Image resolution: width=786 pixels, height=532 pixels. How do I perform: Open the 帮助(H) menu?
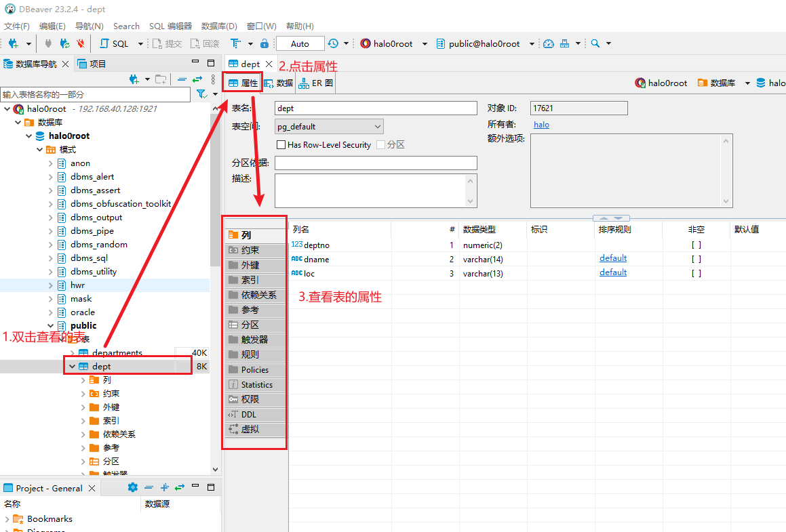[300, 26]
